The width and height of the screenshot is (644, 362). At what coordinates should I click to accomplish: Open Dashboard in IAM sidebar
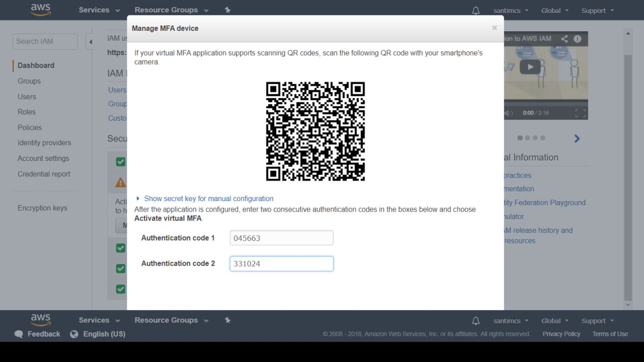[36, 66]
